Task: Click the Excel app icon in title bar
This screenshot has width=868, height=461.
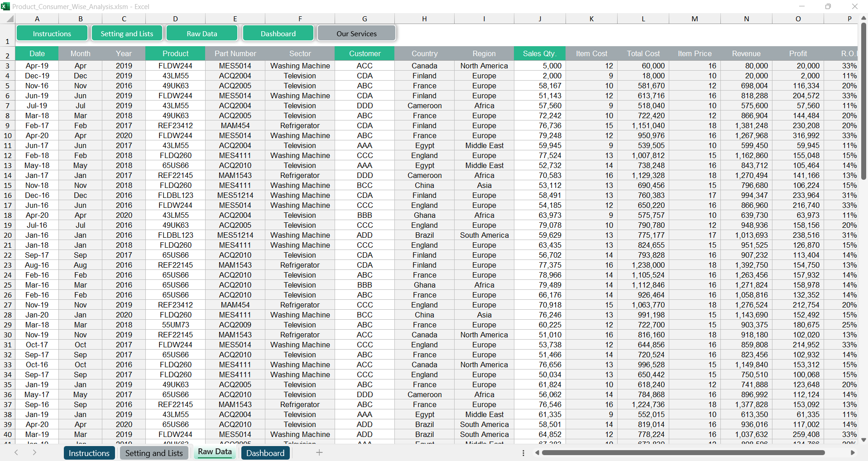Action: 5,6
